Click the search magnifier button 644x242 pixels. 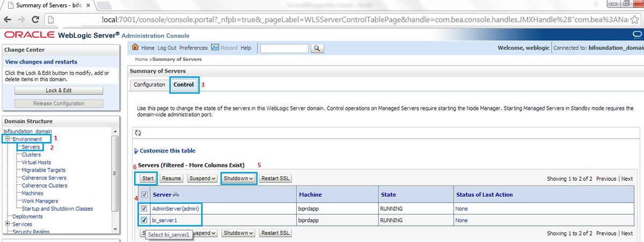317,48
